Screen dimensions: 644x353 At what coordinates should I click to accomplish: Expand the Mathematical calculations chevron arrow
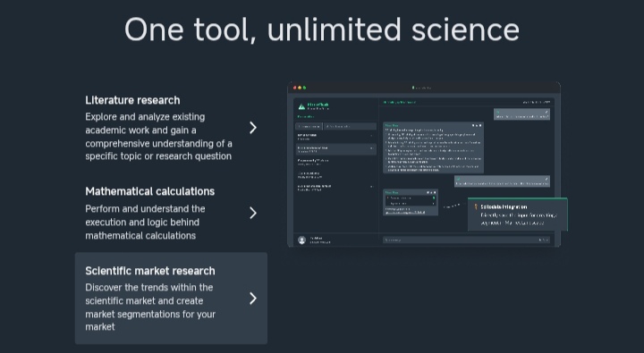click(253, 213)
